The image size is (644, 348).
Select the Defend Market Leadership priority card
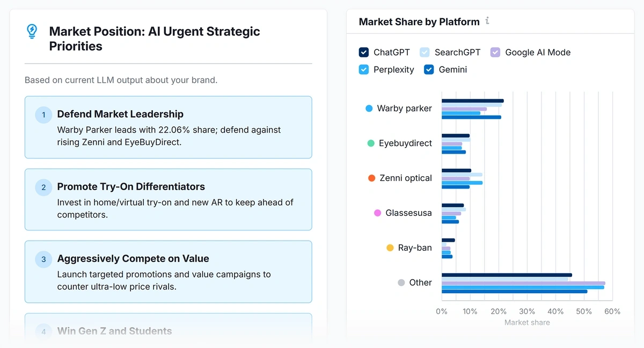tap(168, 127)
